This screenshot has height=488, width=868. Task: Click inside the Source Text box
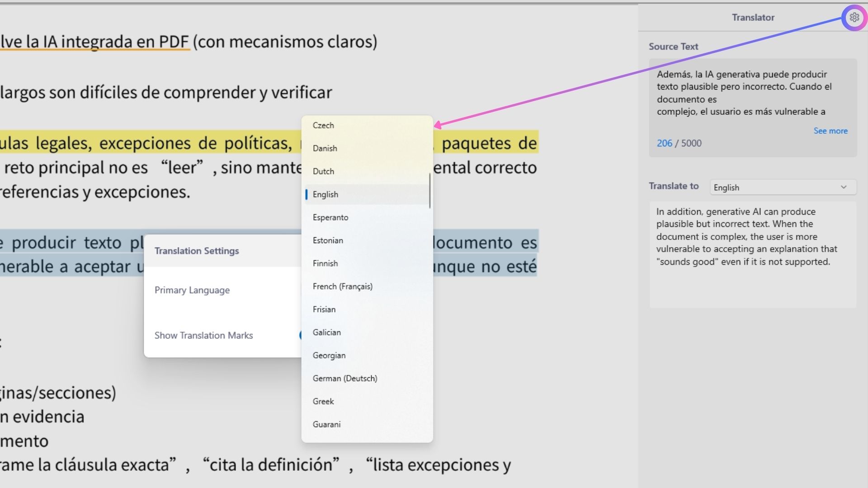(x=753, y=108)
